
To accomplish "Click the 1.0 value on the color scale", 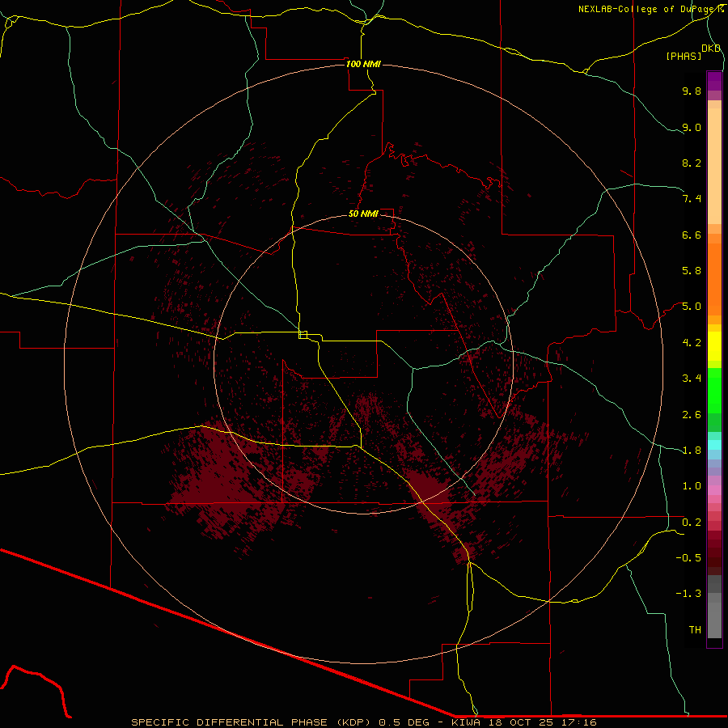I will click(x=692, y=486).
